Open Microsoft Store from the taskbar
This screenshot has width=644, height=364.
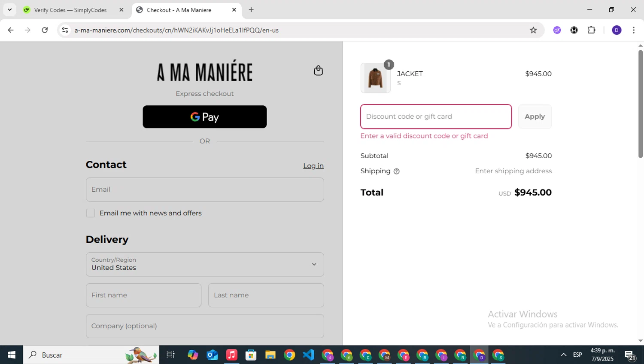click(x=251, y=355)
